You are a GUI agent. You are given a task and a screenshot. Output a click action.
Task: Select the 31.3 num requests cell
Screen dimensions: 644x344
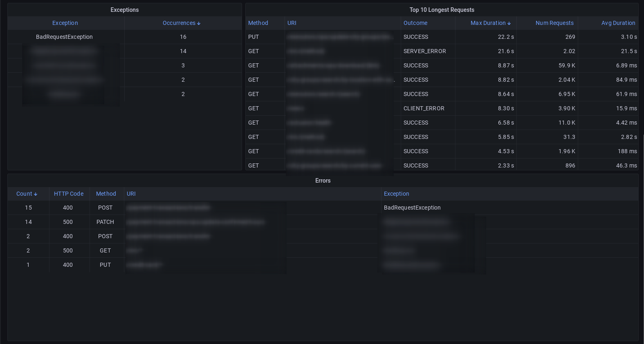point(569,137)
